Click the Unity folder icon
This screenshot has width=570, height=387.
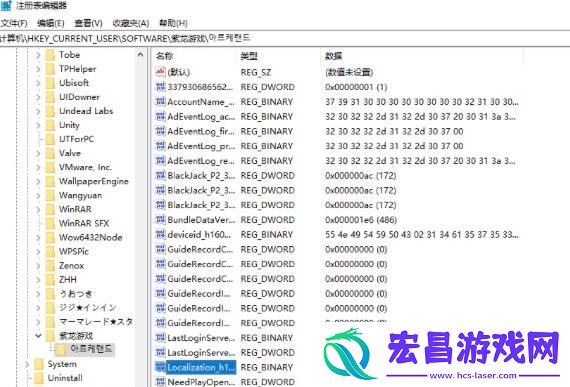50,125
